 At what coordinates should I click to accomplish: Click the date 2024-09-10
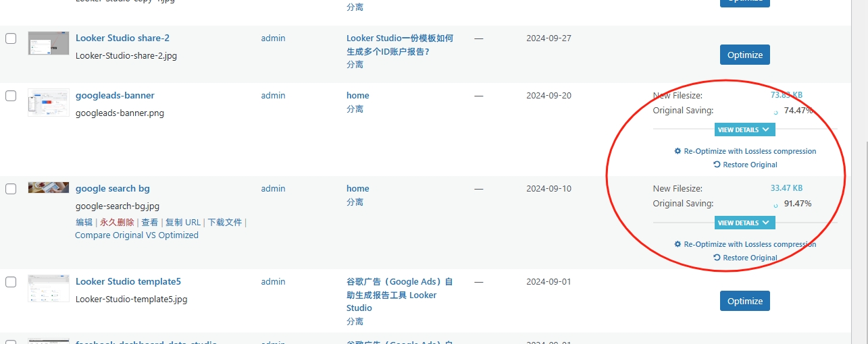pos(548,189)
